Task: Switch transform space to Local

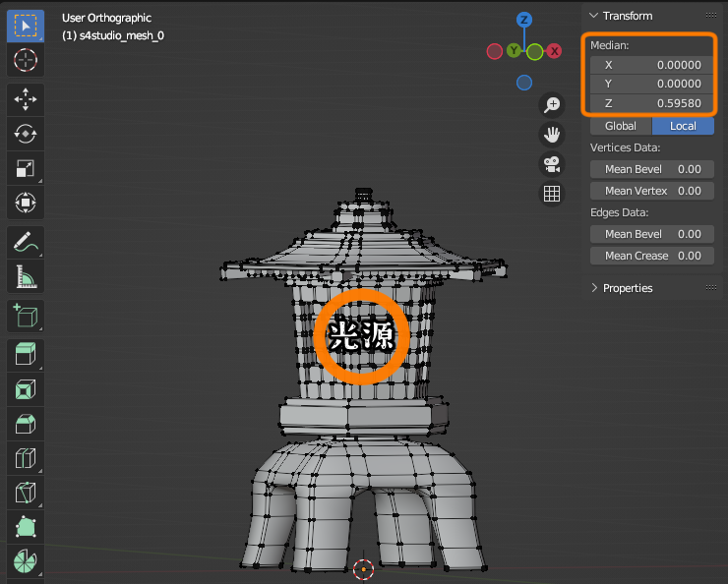Action: 683,126
